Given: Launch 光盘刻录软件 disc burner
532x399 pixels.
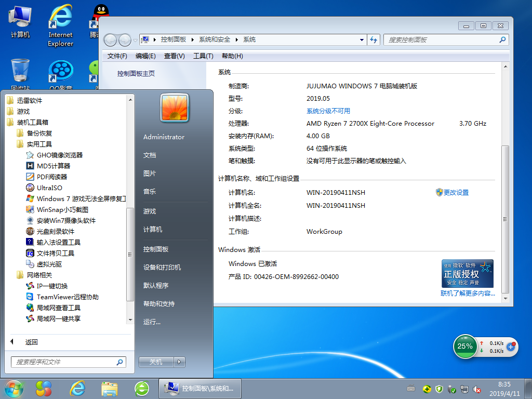Looking at the screenshot, I should pyautogui.click(x=55, y=231).
